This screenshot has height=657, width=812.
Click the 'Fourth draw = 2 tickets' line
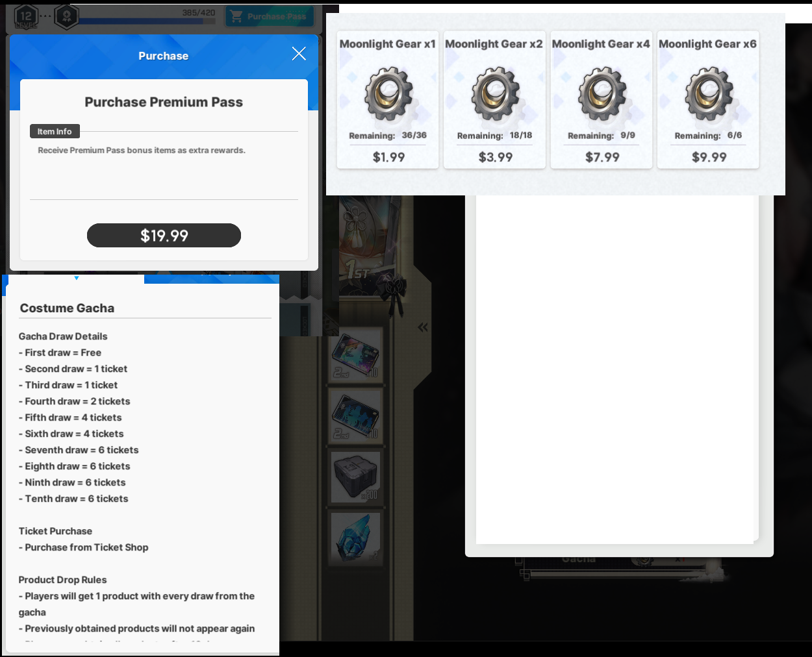[74, 401]
